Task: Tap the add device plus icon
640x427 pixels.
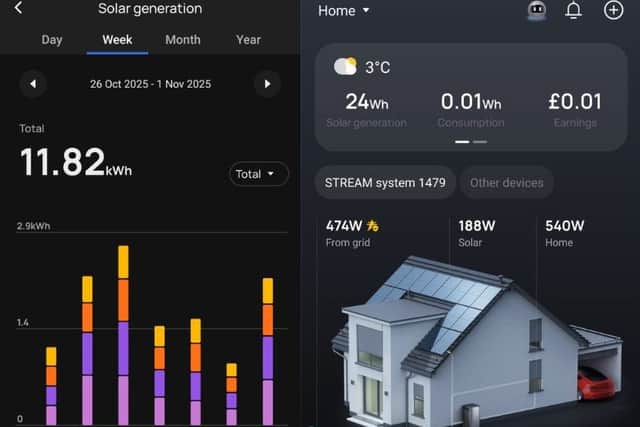Action: tap(613, 10)
